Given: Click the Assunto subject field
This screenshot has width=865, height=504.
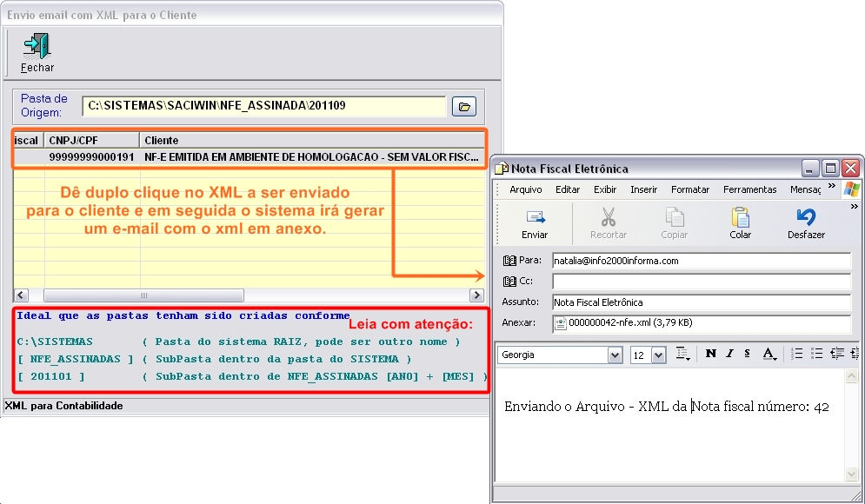Looking at the screenshot, I should 700,302.
